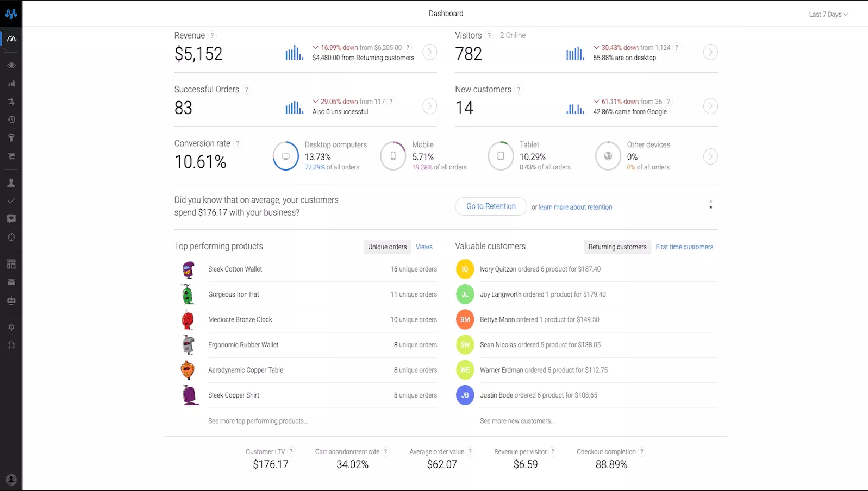Click the Sean Nicolas customer row
This screenshot has width=868, height=491.
click(586, 345)
